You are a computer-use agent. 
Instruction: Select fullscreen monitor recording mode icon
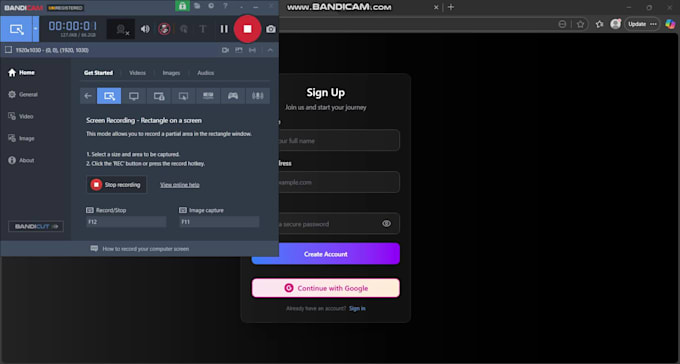pos(134,96)
